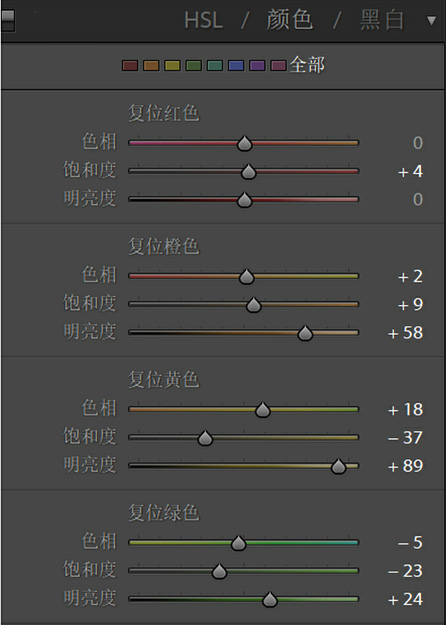Image resolution: width=446 pixels, height=625 pixels.
Task: Switch to the 黑白 tab
Action: pos(382,20)
